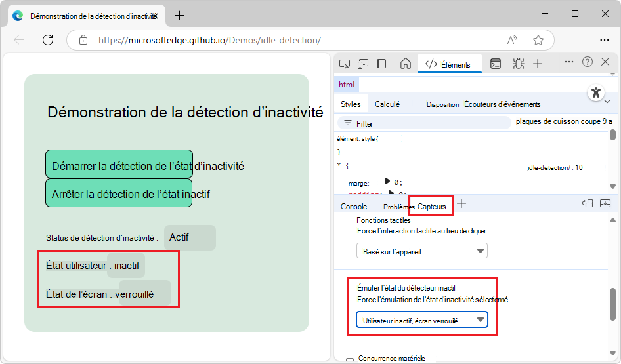This screenshot has width=621, height=364.
Task: Switch to the Problèmes drawer tab
Action: (x=398, y=207)
